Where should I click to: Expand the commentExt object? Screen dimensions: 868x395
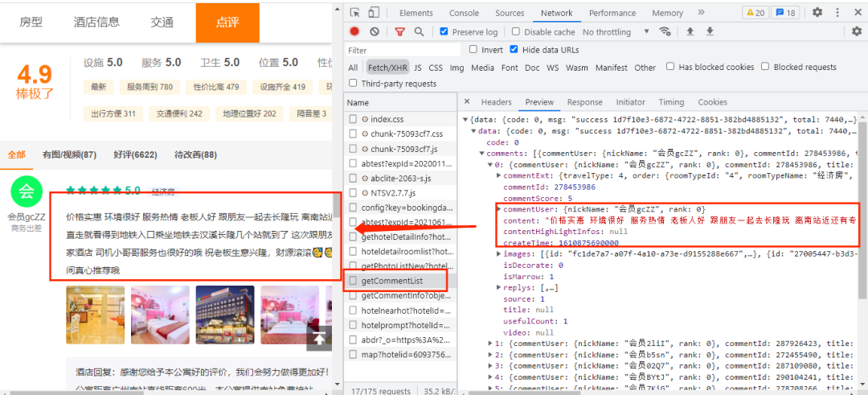[x=499, y=175]
